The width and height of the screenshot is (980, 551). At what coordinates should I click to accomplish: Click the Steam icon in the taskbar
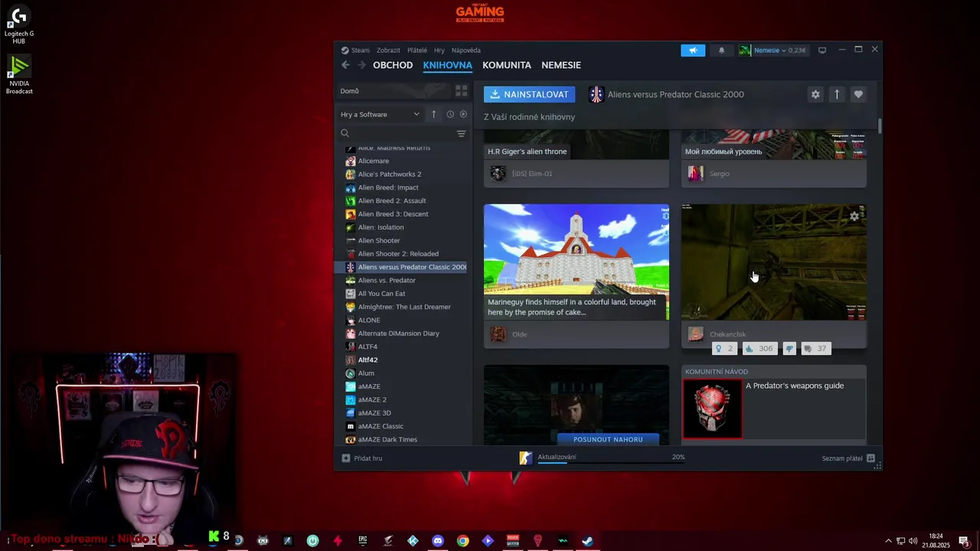click(x=587, y=540)
